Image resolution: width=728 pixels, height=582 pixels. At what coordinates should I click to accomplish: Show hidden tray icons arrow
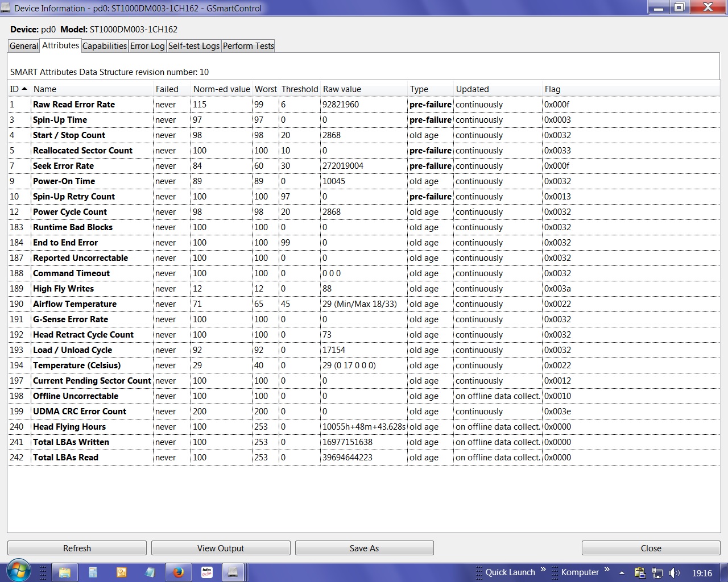point(622,573)
